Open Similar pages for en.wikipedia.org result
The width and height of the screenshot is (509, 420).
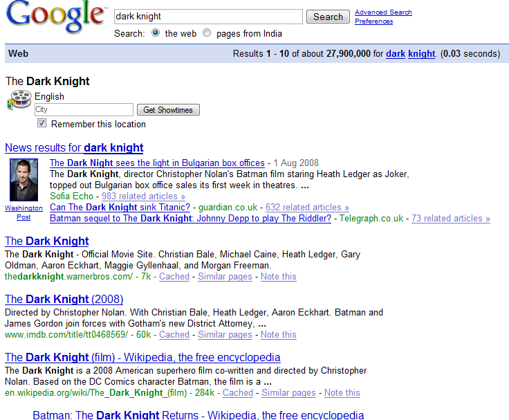click(288, 393)
